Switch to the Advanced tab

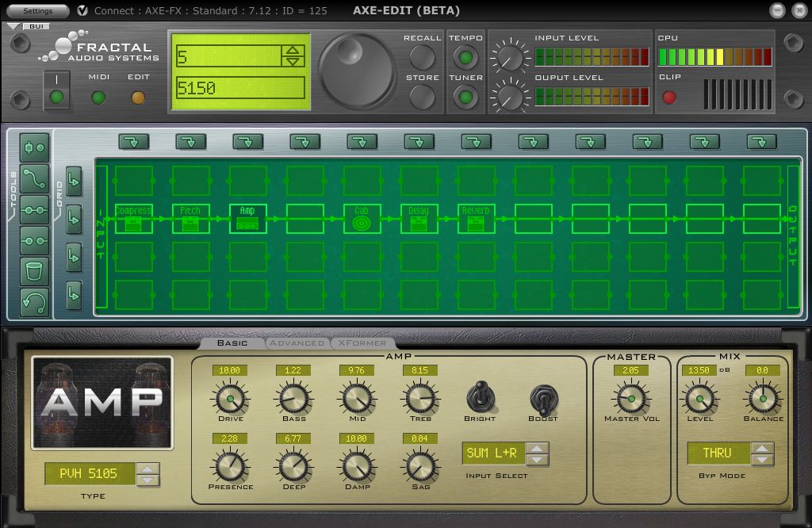click(x=297, y=342)
